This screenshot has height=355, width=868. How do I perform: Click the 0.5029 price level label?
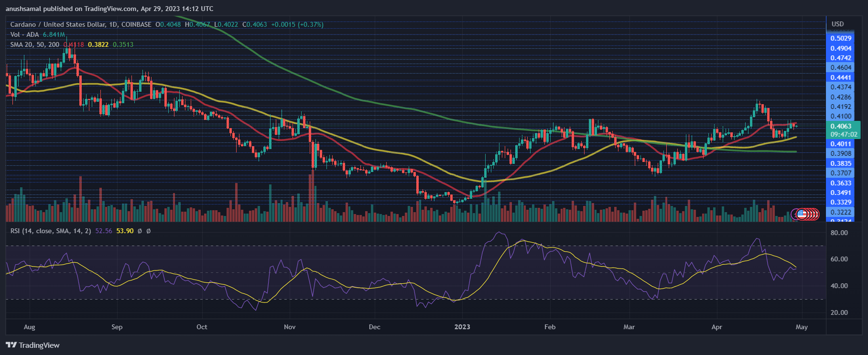[x=841, y=38]
